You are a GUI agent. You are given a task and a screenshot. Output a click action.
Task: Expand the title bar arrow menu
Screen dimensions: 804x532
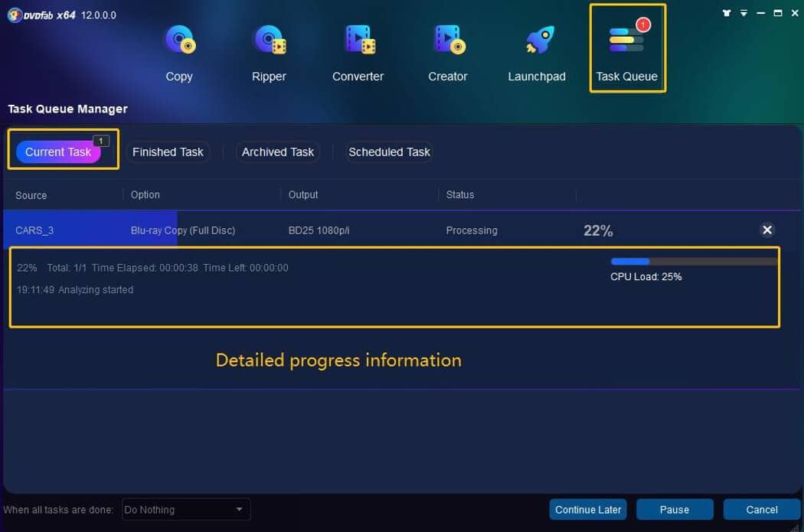744,13
